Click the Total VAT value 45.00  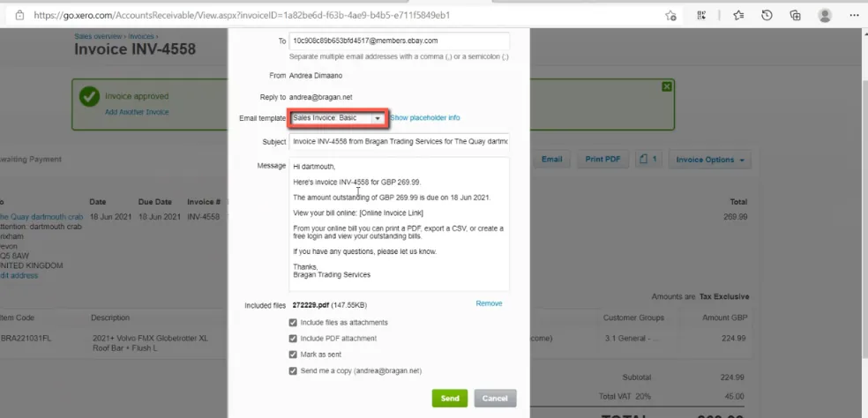[735, 397]
